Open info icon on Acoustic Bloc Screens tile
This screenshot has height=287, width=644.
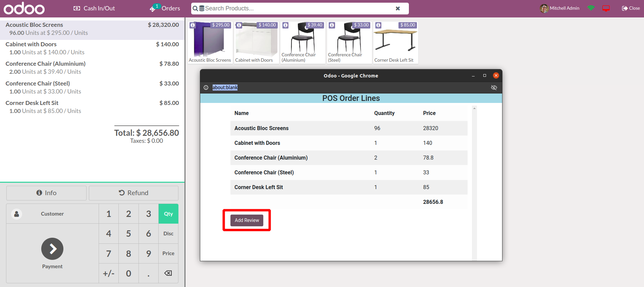click(193, 25)
